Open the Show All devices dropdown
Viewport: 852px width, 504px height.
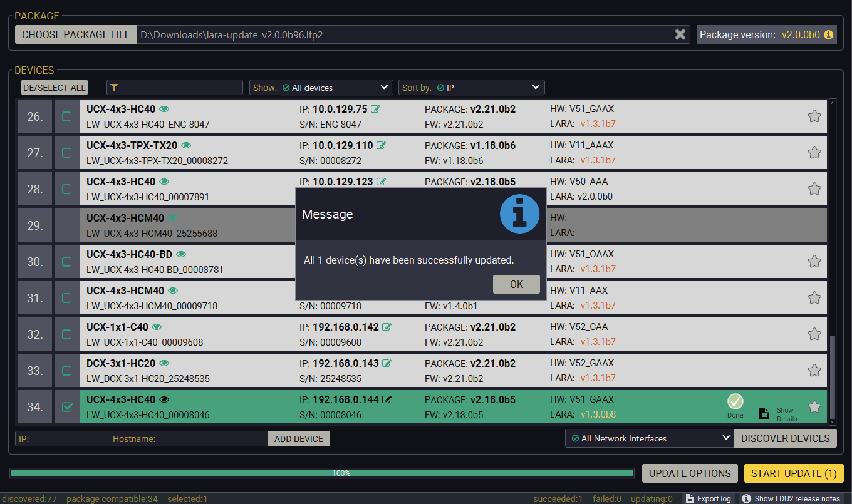(321, 88)
